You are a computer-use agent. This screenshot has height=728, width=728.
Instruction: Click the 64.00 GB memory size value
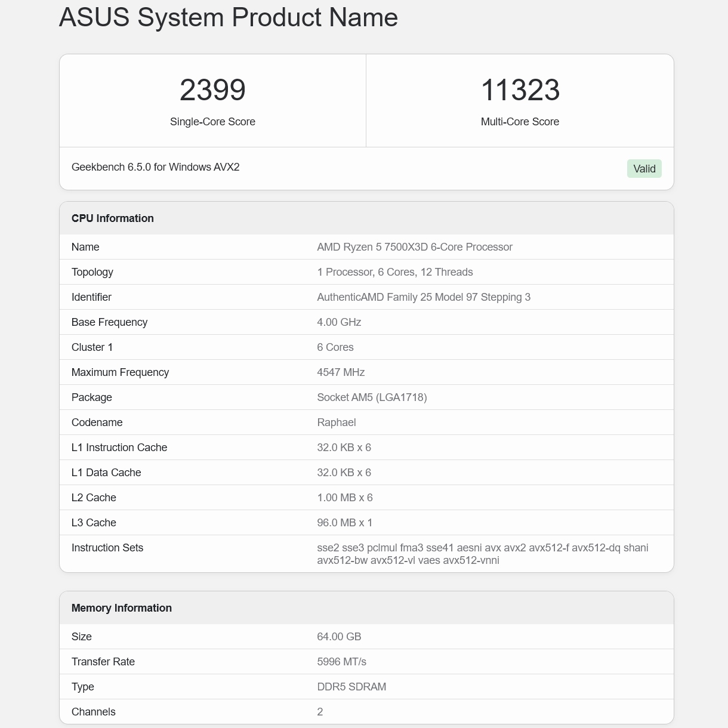[339, 637]
